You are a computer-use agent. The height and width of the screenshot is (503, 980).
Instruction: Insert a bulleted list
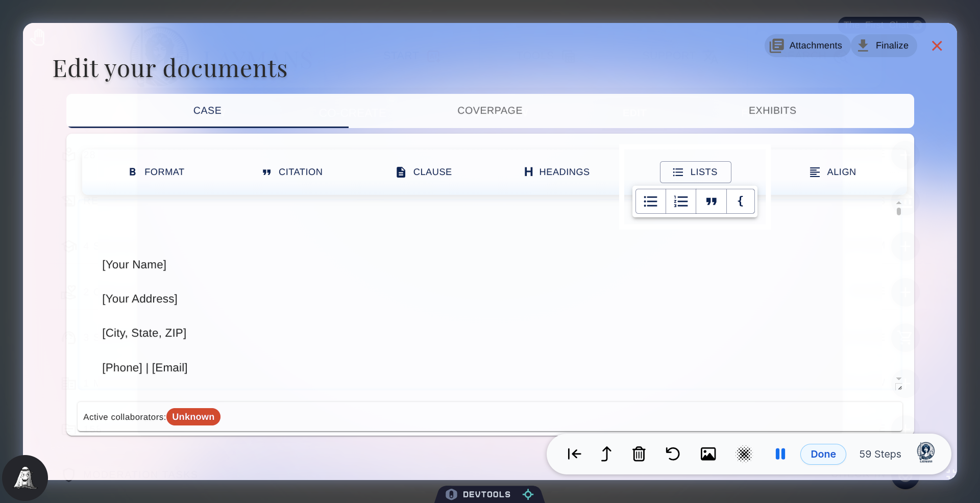(650, 202)
